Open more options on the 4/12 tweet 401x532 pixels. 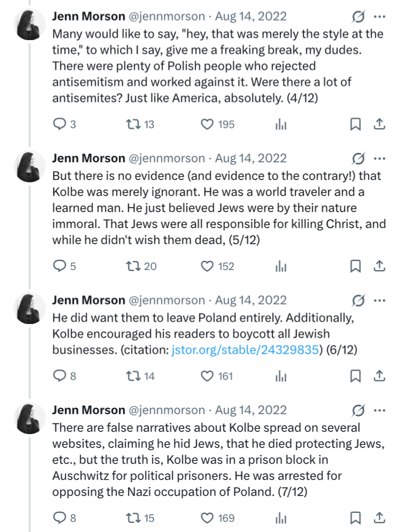[x=379, y=17]
